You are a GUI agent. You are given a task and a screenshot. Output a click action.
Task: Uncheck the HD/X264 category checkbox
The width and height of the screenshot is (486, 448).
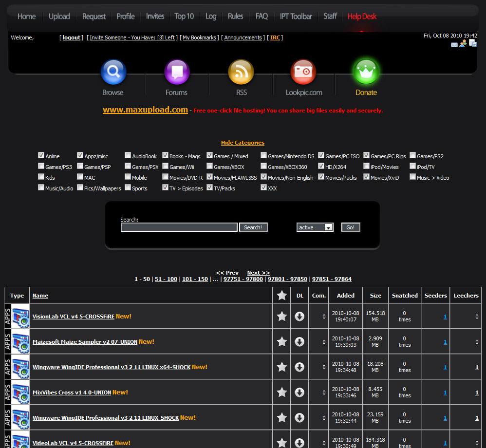click(x=321, y=166)
